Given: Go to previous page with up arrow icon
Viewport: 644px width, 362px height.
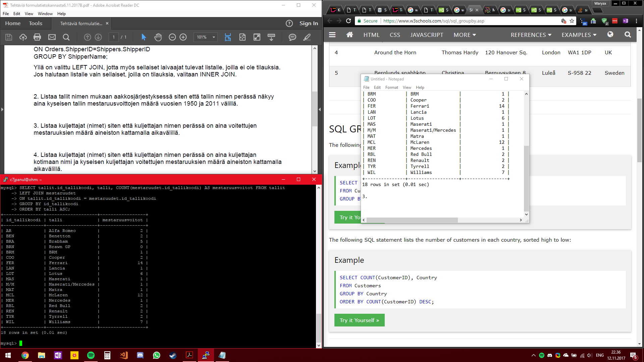Looking at the screenshot, I should 88,37.
